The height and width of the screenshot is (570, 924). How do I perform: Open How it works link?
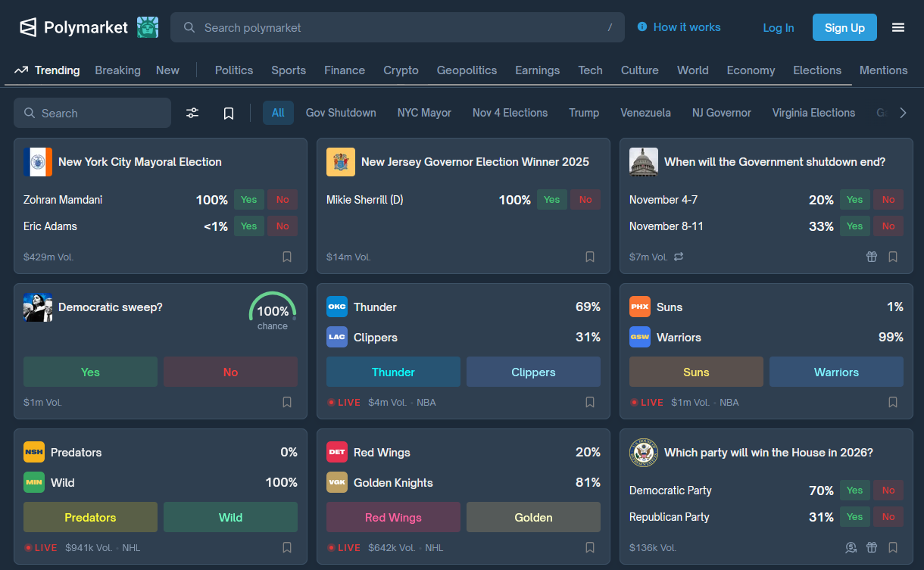click(687, 27)
